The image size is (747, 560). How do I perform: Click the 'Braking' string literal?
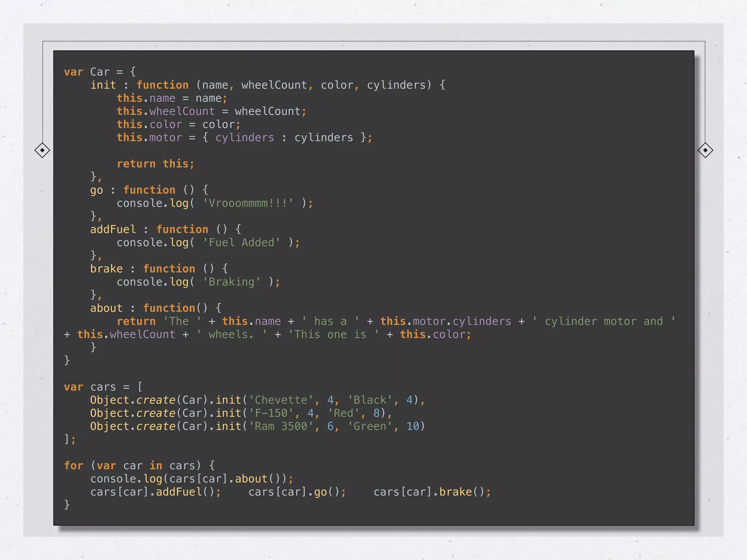(x=232, y=282)
